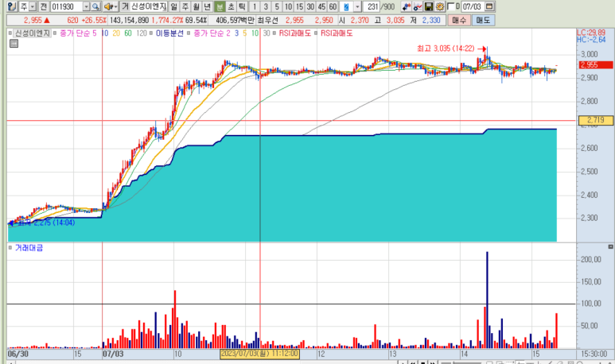615x364 pixels.
Task: Select 60-minute interval button
Action: [x=333, y=6]
